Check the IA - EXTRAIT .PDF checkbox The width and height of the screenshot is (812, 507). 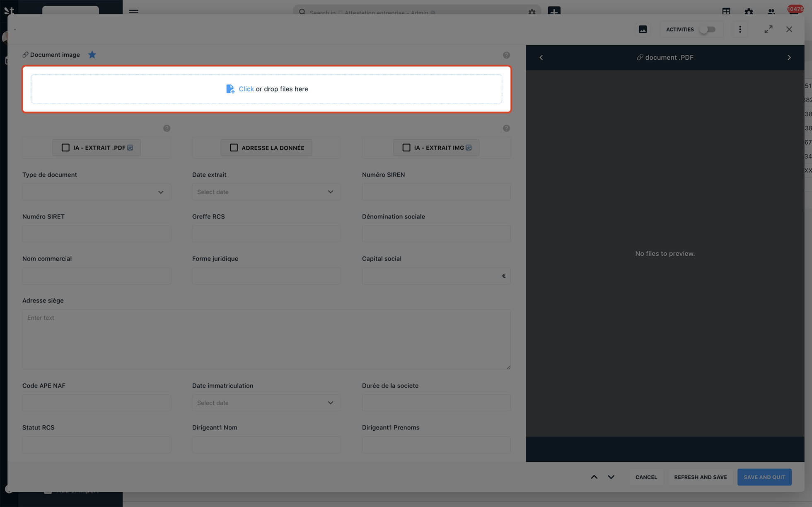click(x=65, y=148)
